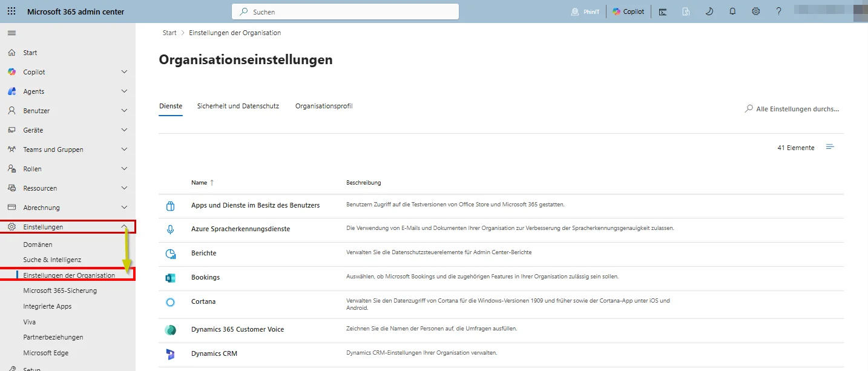This screenshot has width=868, height=371.
Task: Open Dynamics 365 Customer Voice entry
Action: click(237, 329)
